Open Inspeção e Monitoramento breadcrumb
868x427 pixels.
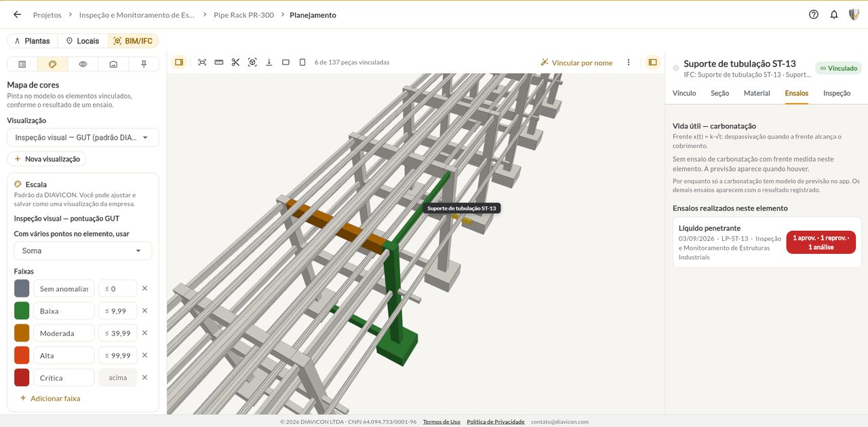click(x=137, y=14)
